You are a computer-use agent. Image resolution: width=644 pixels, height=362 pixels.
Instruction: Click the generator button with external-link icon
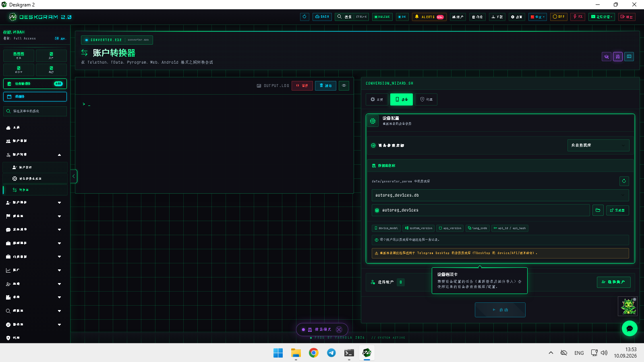coord(617,210)
